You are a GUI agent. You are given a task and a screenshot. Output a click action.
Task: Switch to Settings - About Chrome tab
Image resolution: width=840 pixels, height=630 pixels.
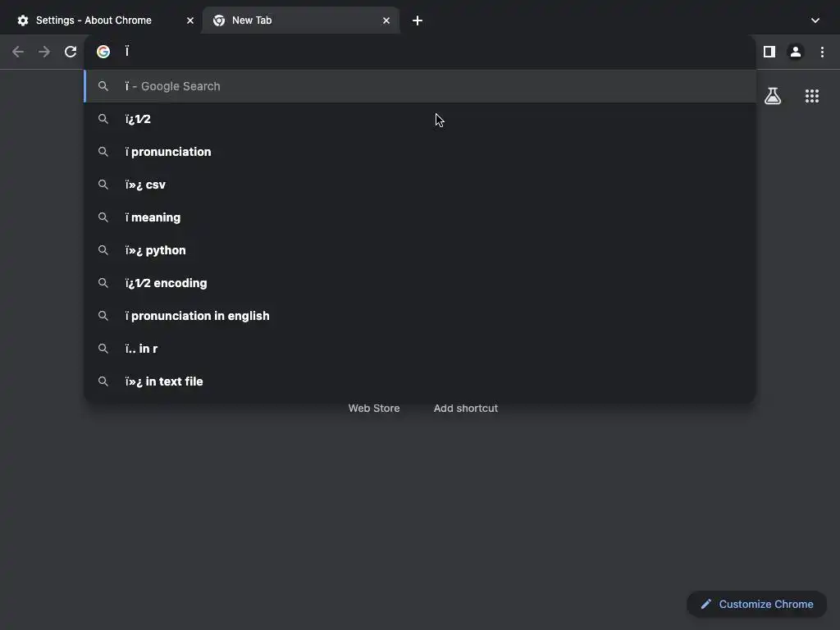click(x=94, y=21)
